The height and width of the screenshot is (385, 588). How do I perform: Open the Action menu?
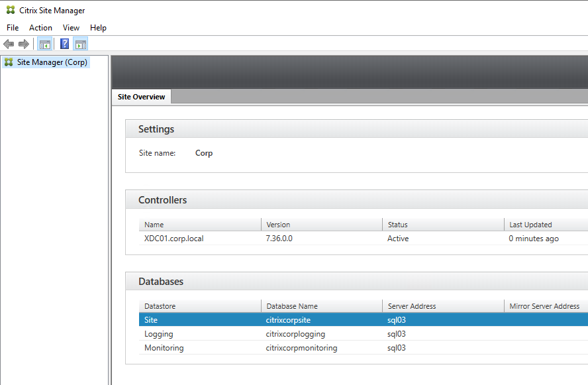click(40, 28)
